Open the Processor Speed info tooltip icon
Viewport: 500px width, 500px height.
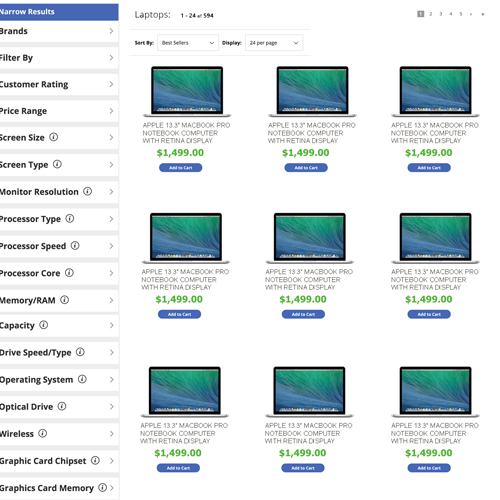tap(75, 246)
